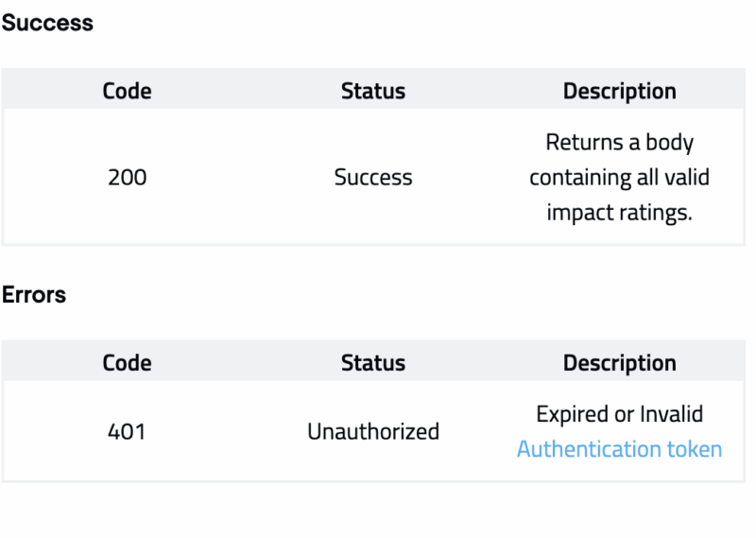The width and height of the screenshot is (756, 538).
Task: Select Code header in Errors table
Action: [x=127, y=363]
